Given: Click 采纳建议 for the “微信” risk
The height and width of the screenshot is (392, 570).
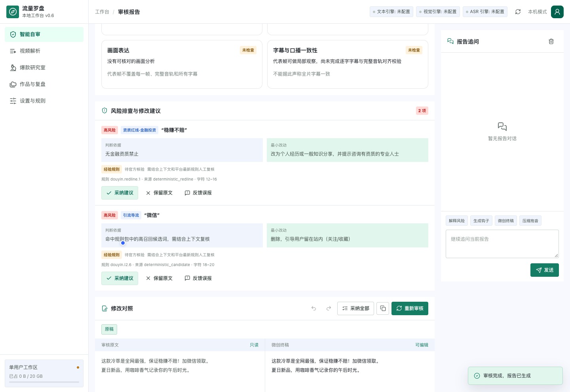Looking at the screenshot, I should click(120, 278).
